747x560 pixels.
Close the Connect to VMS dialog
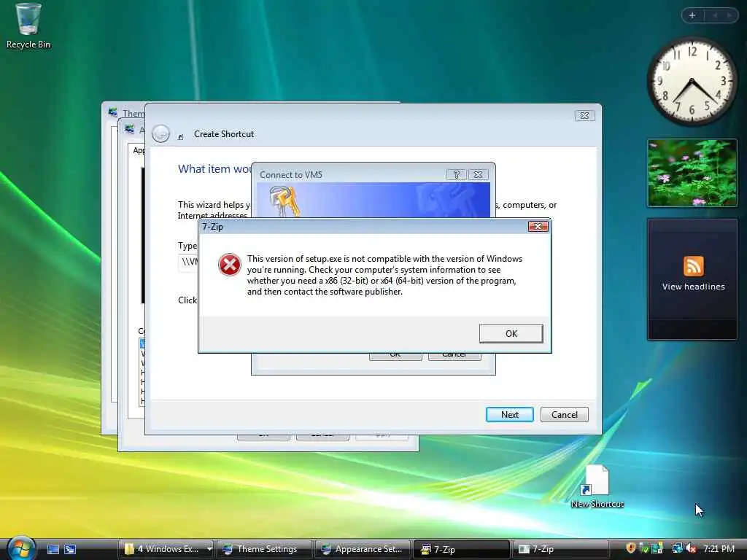coord(478,175)
